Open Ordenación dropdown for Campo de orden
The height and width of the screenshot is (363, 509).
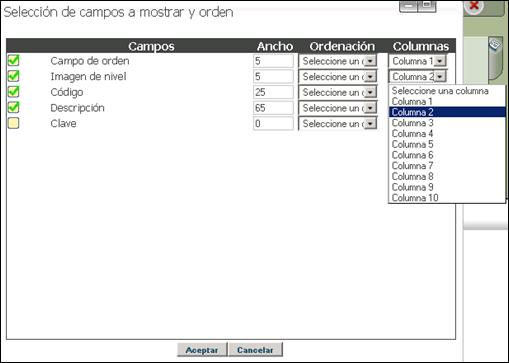click(x=338, y=61)
